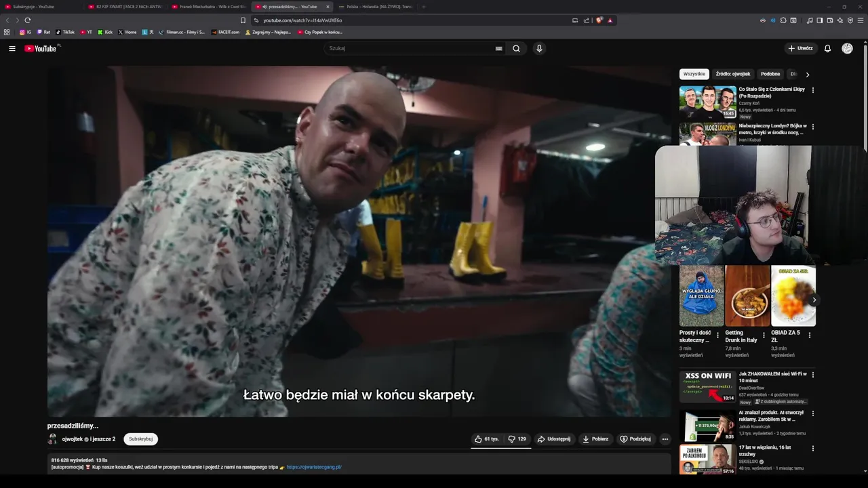Open the Kick bookmark

click(x=105, y=32)
